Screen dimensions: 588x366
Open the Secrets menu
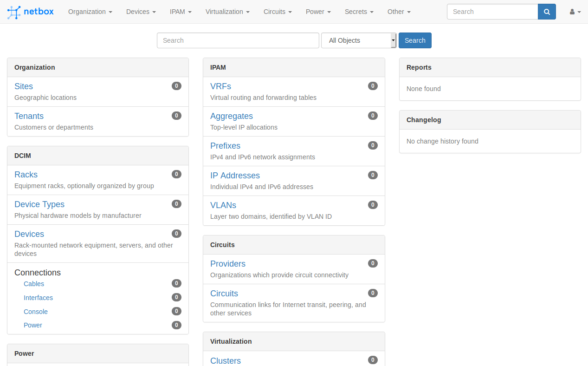point(358,11)
